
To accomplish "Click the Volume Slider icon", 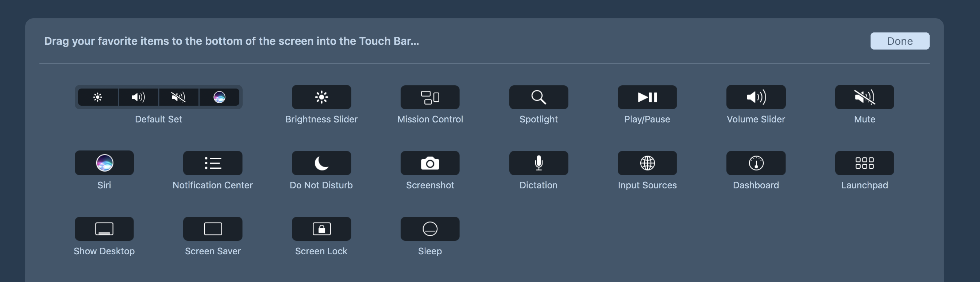I will [x=756, y=97].
